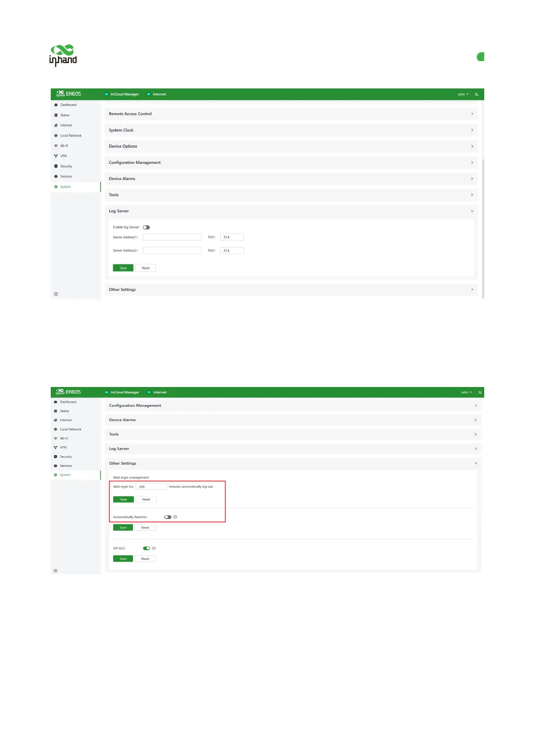Open Local Network globe icon, upper screenshot

pos(56,136)
